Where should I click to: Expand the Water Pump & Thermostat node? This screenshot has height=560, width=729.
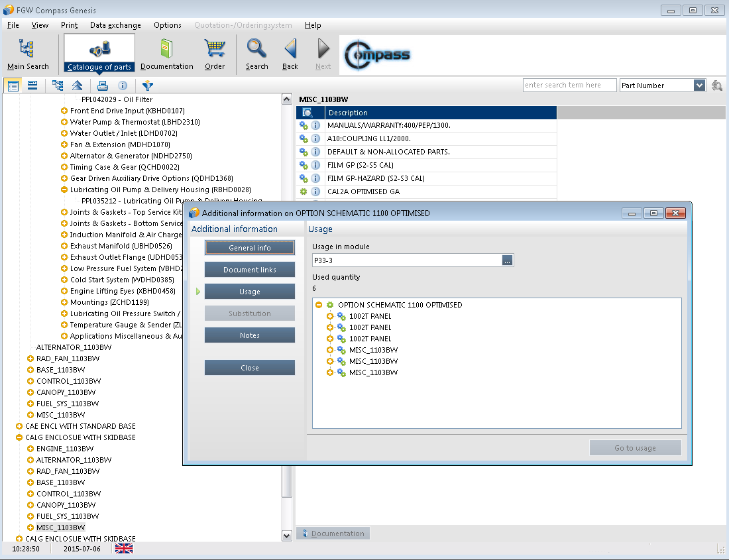tap(64, 122)
